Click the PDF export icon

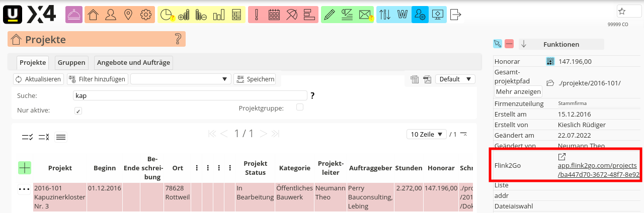click(x=427, y=79)
